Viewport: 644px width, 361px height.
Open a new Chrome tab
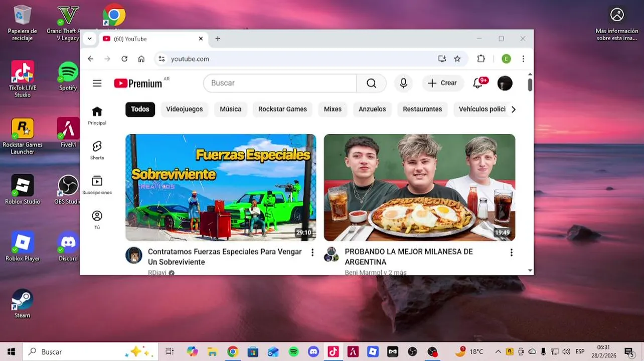point(218,39)
